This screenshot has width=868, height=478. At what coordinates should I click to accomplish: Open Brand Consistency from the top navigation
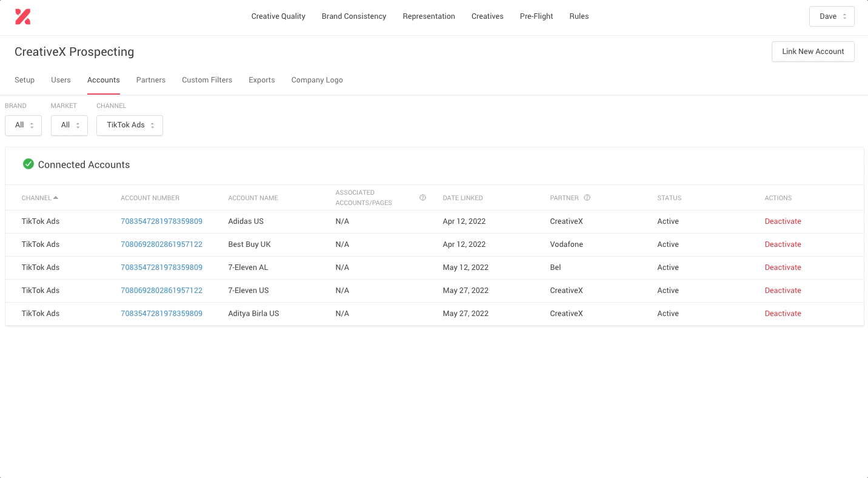coord(354,16)
